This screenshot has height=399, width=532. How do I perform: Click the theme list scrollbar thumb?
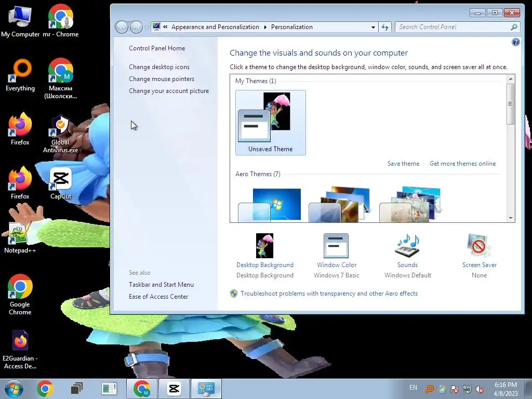[x=511, y=104]
